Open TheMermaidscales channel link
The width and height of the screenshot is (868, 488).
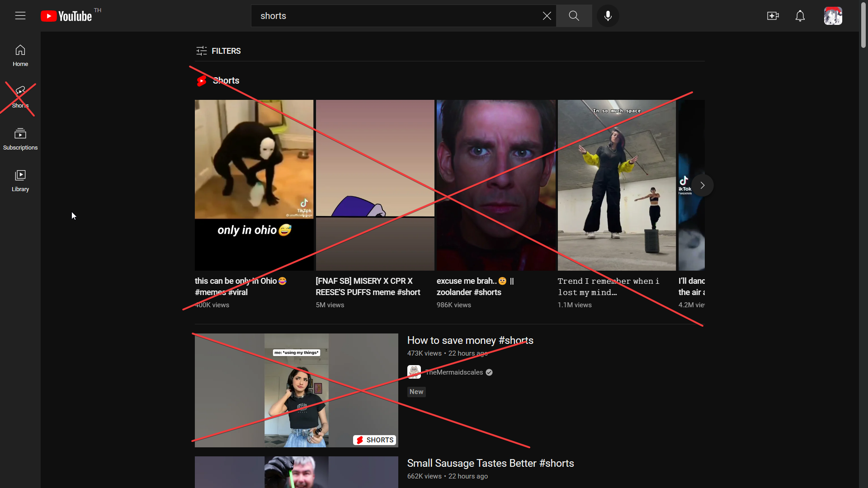coord(454,372)
